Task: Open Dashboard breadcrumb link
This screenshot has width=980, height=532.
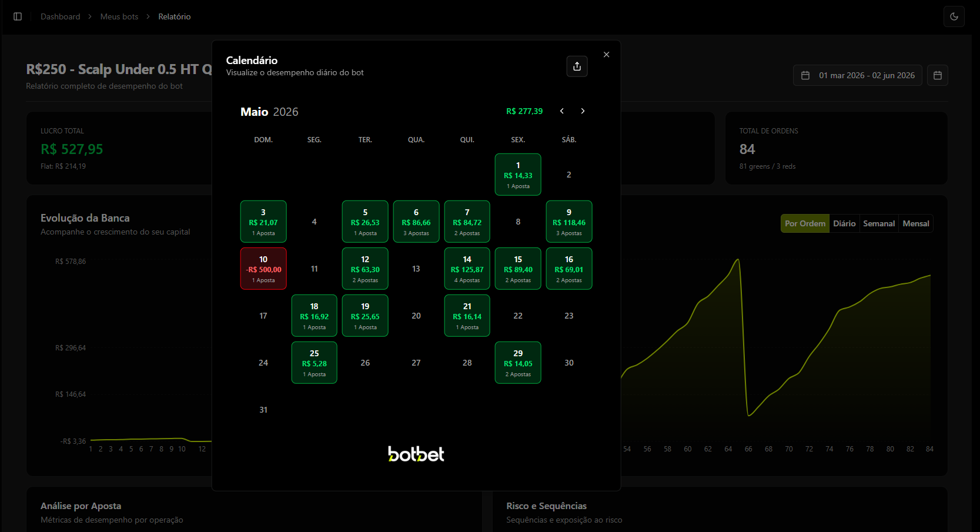Action: (x=61, y=16)
